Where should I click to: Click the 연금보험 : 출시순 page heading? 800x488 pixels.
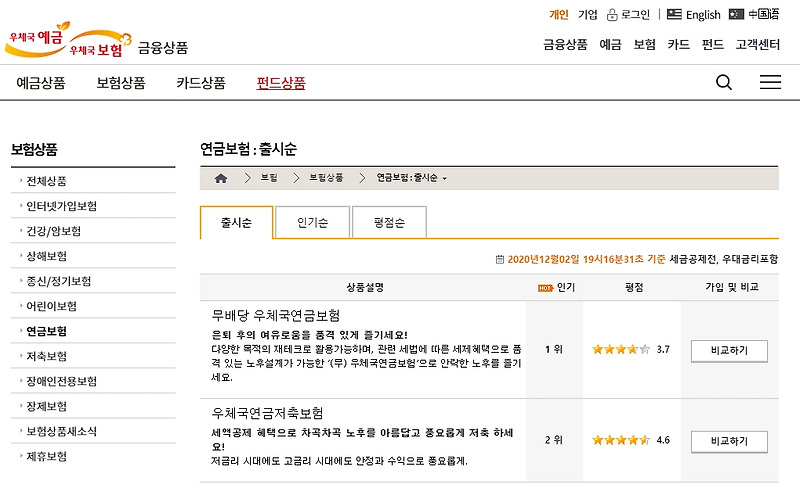(x=248, y=149)
